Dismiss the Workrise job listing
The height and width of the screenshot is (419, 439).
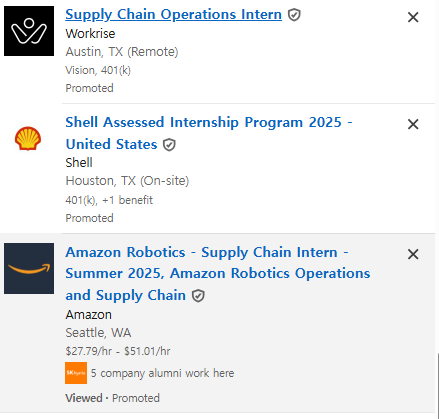tap(413, 17)
